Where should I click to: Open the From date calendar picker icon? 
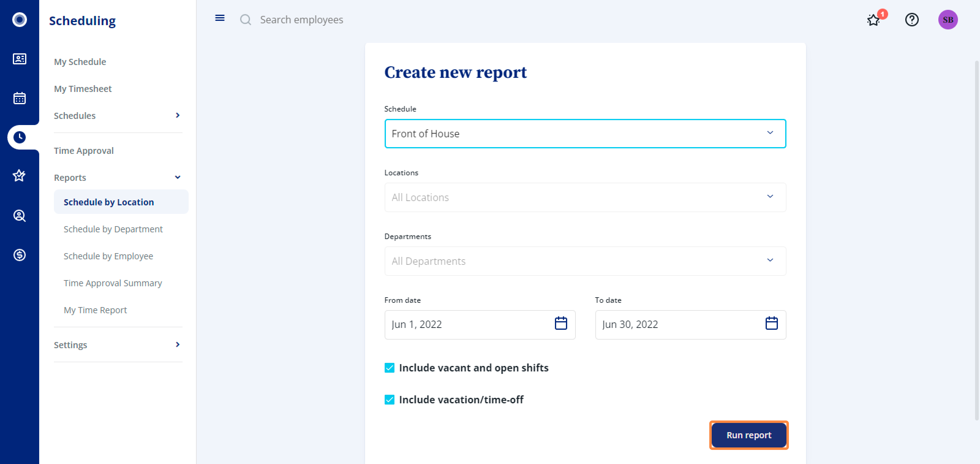point(561,324)
